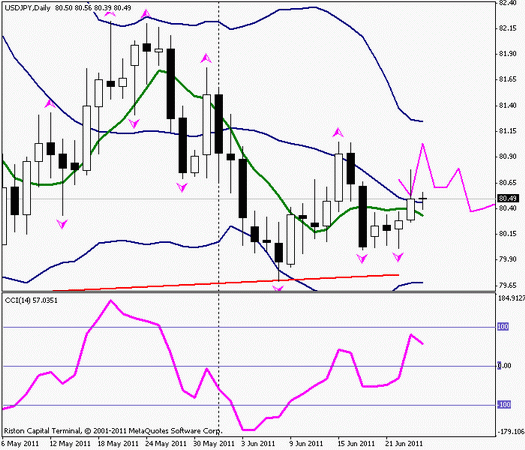Viewport: 525px width, 450px height.
Task: Select the 80.90 price axis label
Action: pyautogui.click(x=508, y=156)
